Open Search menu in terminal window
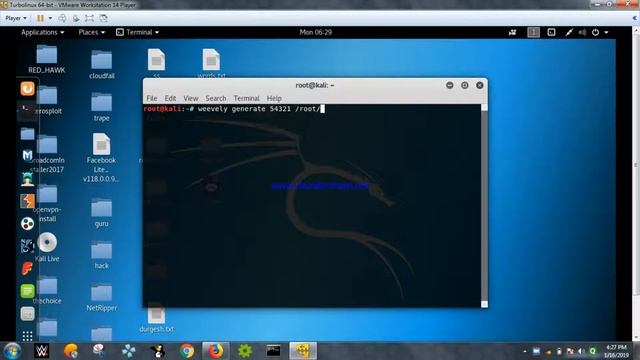The height and width of the screenshot is (360, 640). [216, 98]
